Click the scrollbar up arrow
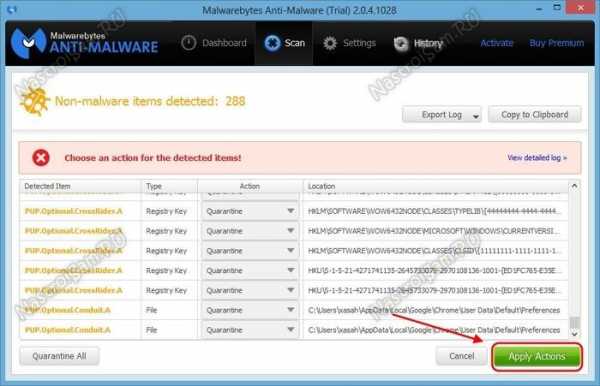600x386 pixels. click(574, 186)
